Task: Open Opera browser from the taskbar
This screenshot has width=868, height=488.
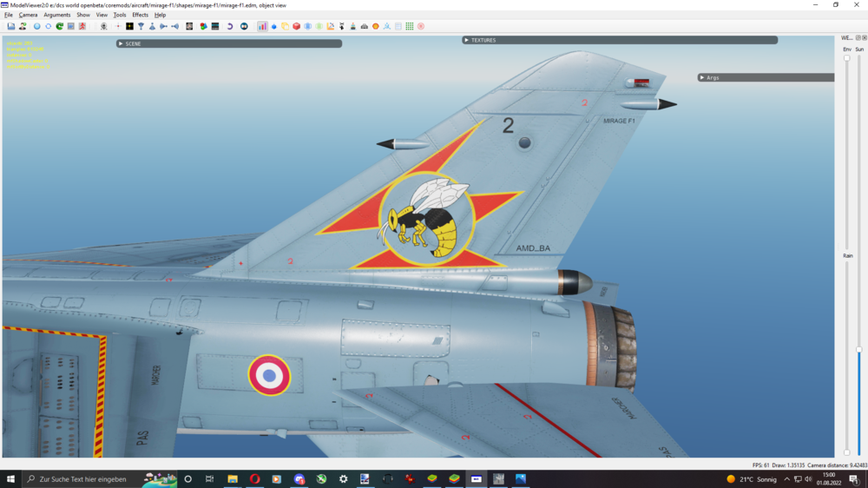Action: [x=254, y=479]
